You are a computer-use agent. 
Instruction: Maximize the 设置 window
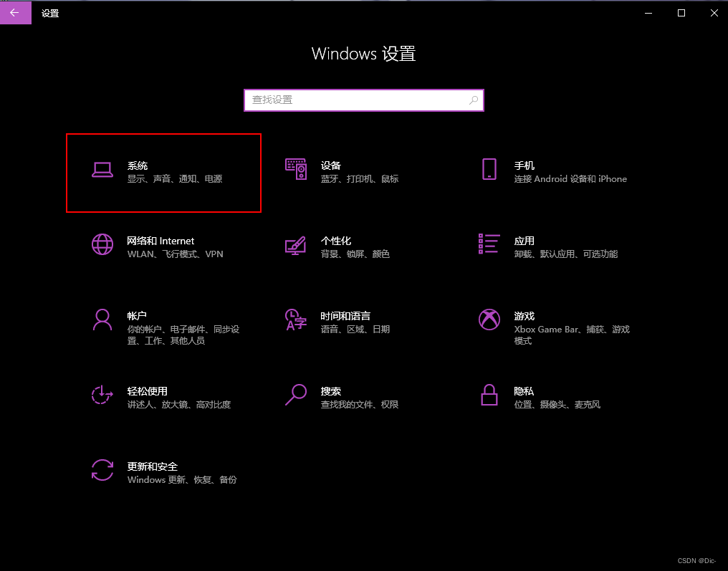click(681, 13)
